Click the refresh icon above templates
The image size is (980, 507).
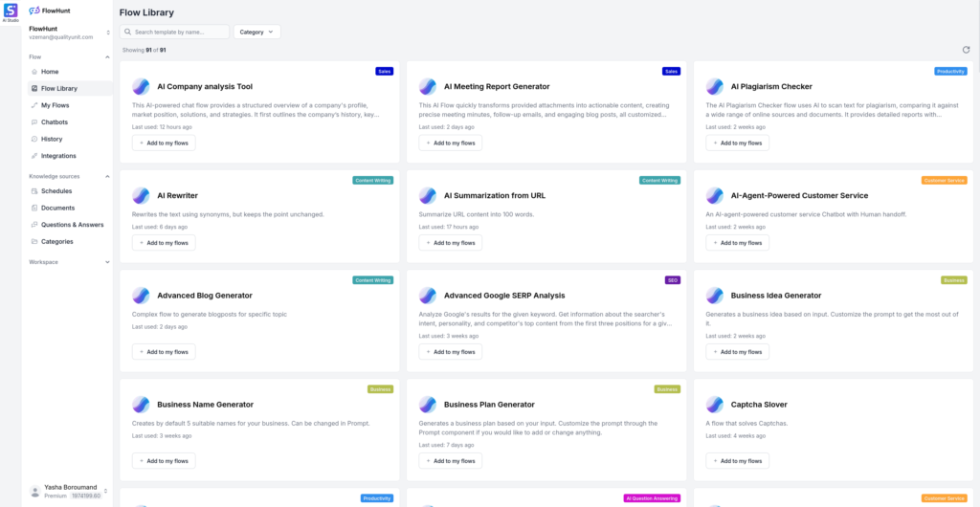pyautogui.click(x=966, y=50)
